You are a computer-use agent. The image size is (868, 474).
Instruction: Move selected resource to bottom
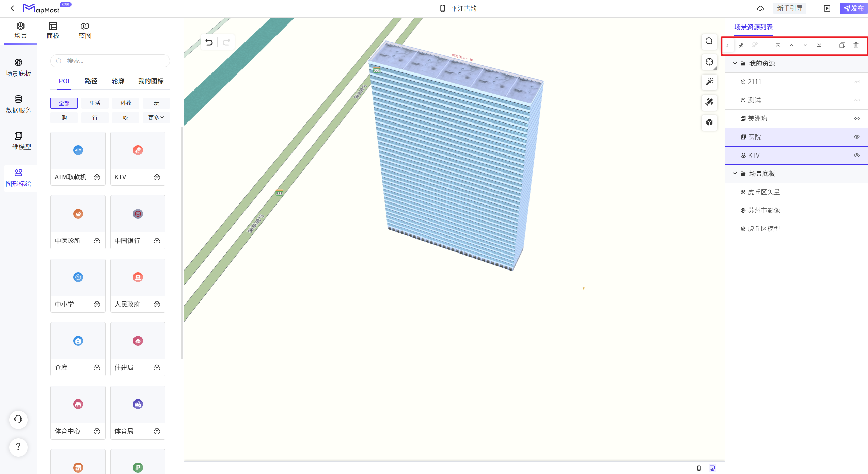(x=819, y=45)
